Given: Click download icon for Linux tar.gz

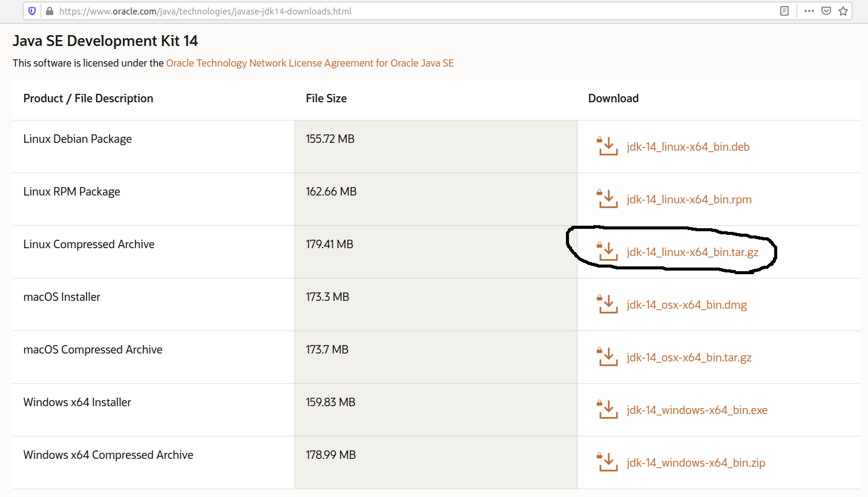Looking at the screenshot, I should point(607,251).
